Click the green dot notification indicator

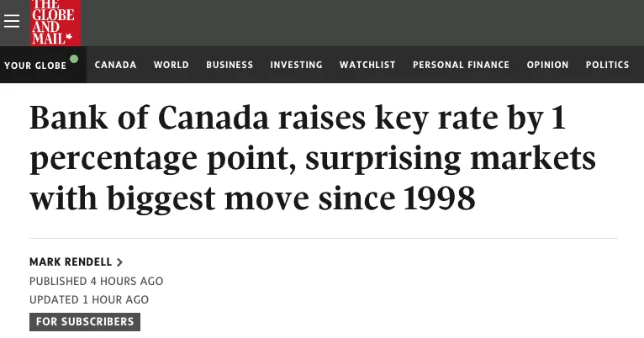pos(74,59)
